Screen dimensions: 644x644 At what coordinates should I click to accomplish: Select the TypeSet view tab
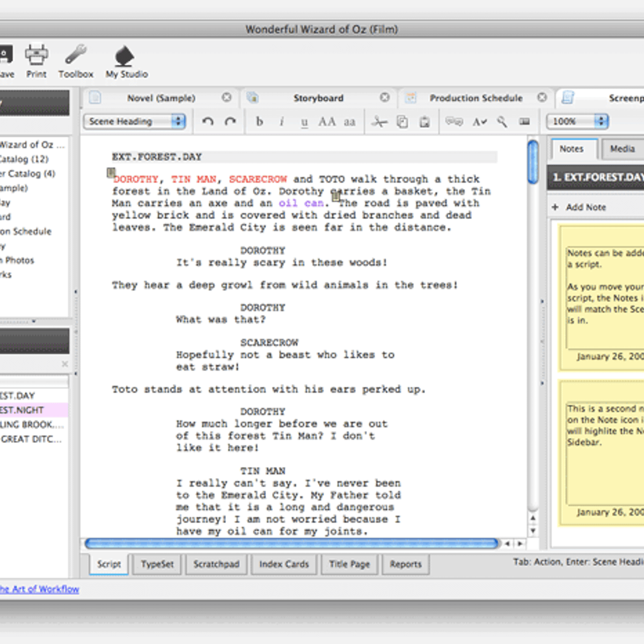[x=157, y=564]
